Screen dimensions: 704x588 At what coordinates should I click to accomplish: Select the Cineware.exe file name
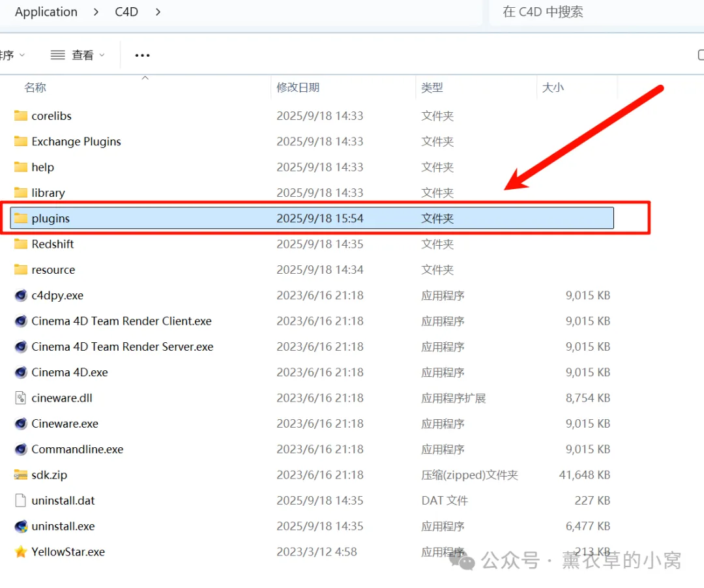click(65, 423)
